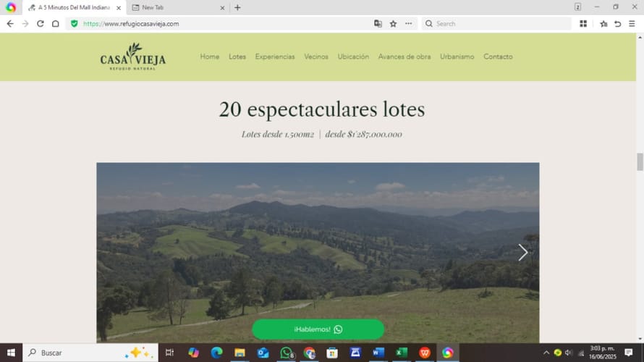Screen dimensions: 644x362
Task: Click the active browser taskbar icon
Action: click(x=448, y=353)
